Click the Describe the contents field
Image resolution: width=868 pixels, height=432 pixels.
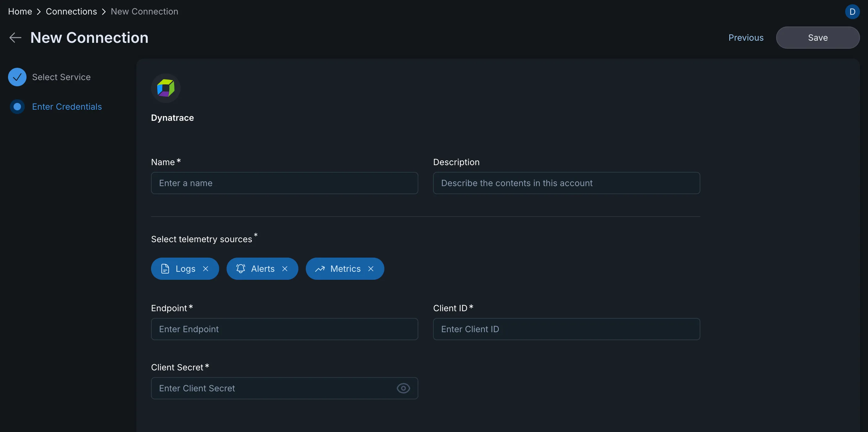point(567,183)
